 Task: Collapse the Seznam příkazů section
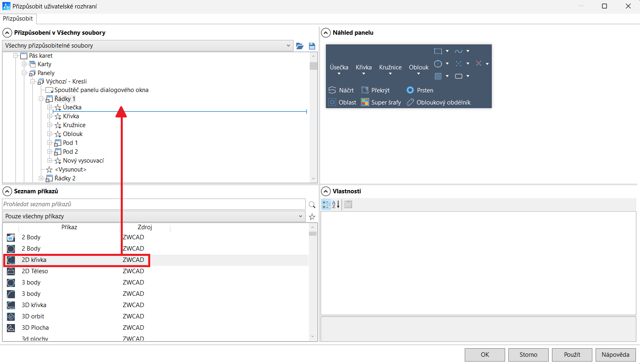coord(7,191)
